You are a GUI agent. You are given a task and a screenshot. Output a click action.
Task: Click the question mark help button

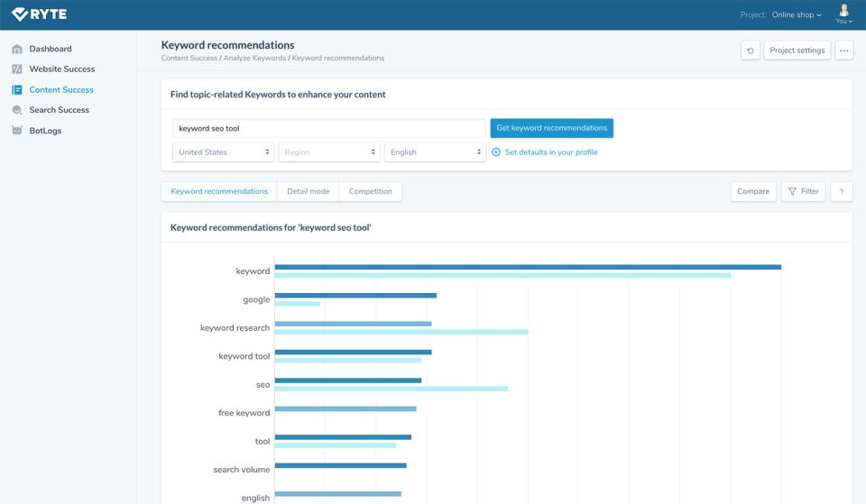(841, 191)
